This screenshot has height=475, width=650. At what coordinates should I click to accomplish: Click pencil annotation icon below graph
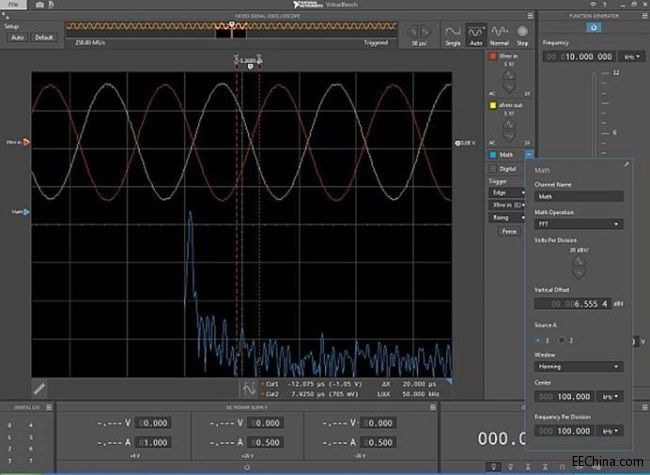(x=39, y=388)
